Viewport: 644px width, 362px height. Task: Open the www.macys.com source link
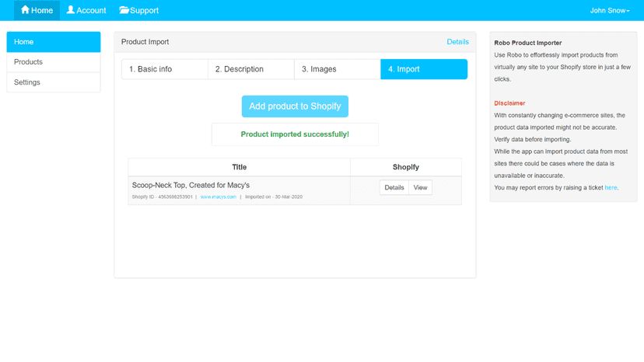click(219, 197)
